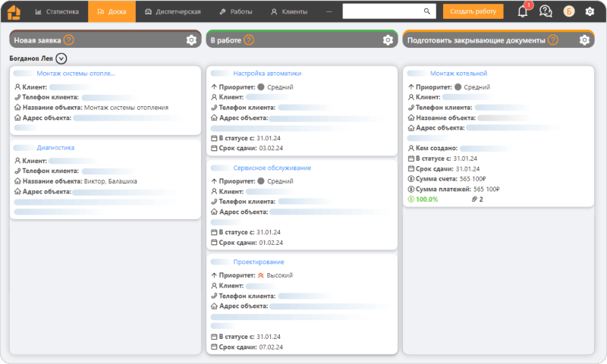607x364 pixels.
Task: Switch to the Статистика tab
Action: pyautogui.click(x=57, y=11)
